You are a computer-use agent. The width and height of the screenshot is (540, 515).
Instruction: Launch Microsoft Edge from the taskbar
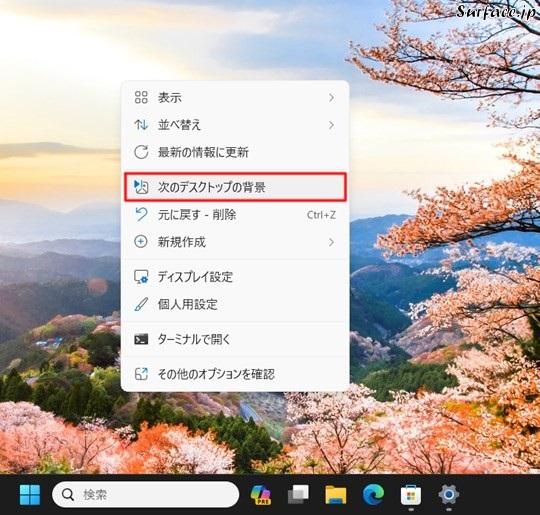coord(373,495)
